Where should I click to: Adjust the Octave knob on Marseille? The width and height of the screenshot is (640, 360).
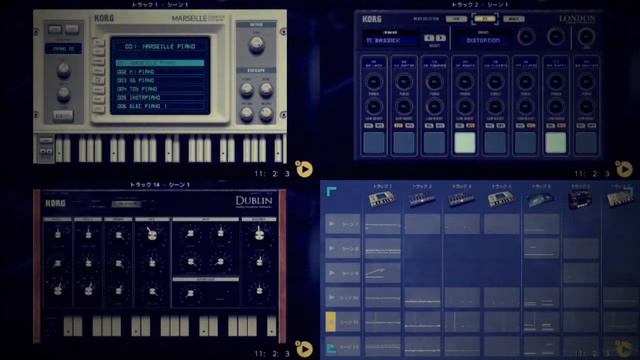point(256,44)
